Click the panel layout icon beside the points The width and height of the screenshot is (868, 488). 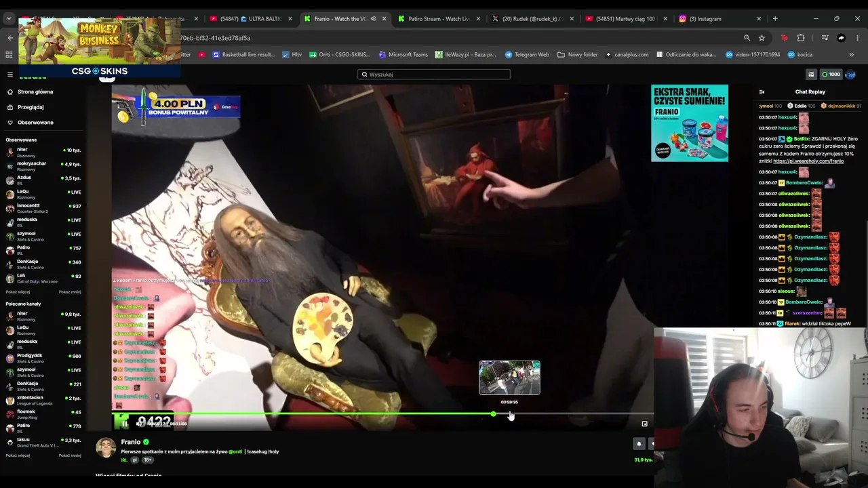click(811, 75)
